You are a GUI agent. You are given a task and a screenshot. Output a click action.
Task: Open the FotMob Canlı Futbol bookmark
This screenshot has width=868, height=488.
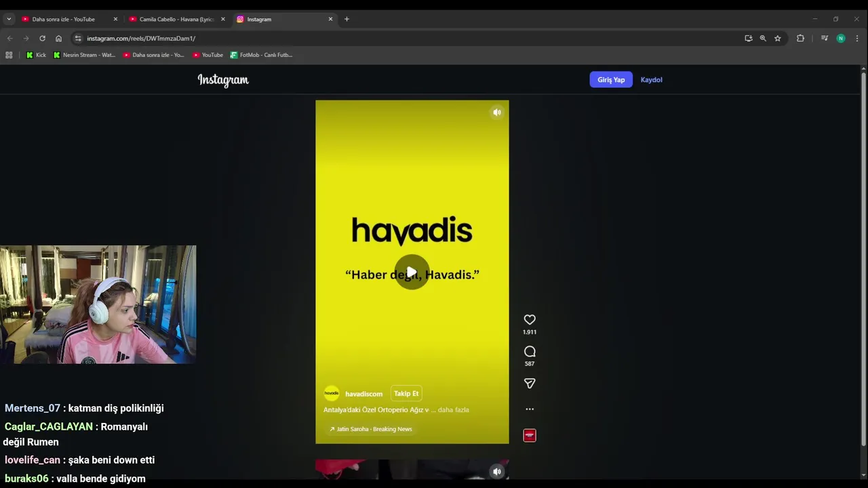[262, 55]
